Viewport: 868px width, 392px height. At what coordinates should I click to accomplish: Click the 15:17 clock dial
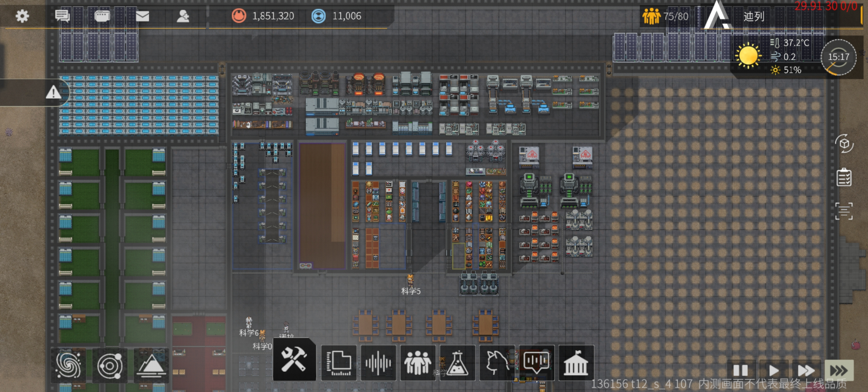tap(838, 57)
